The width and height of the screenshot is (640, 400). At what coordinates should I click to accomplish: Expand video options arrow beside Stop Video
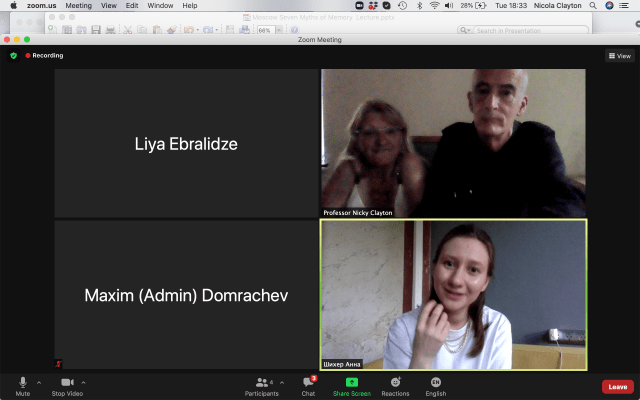pyautogui.click(x=83, y=382)
